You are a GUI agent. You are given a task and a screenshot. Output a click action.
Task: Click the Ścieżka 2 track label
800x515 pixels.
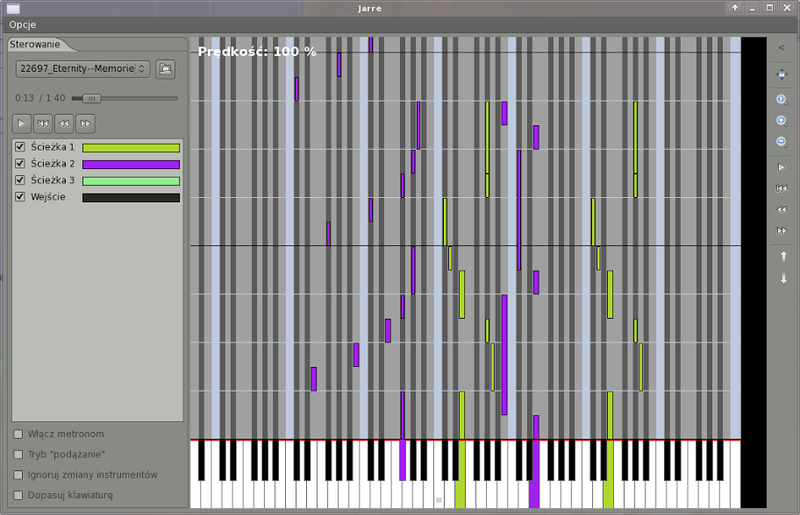tap(53, 163)
